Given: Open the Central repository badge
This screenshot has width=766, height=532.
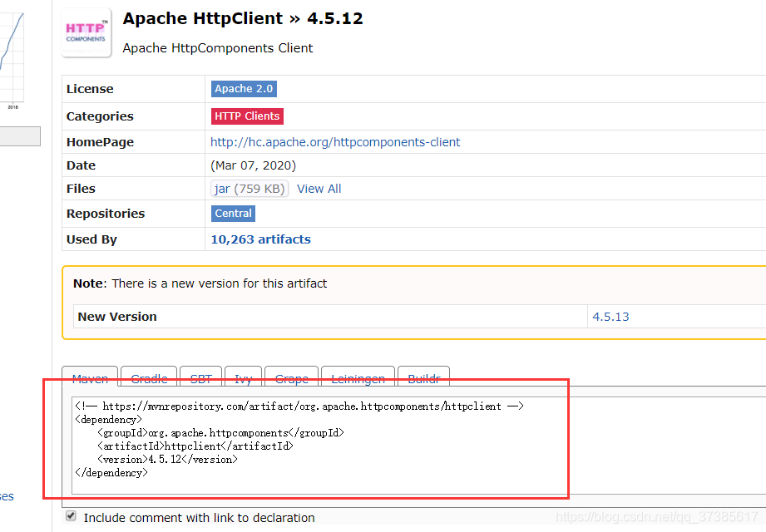Looking at the screenshot, I should (233, 214).
